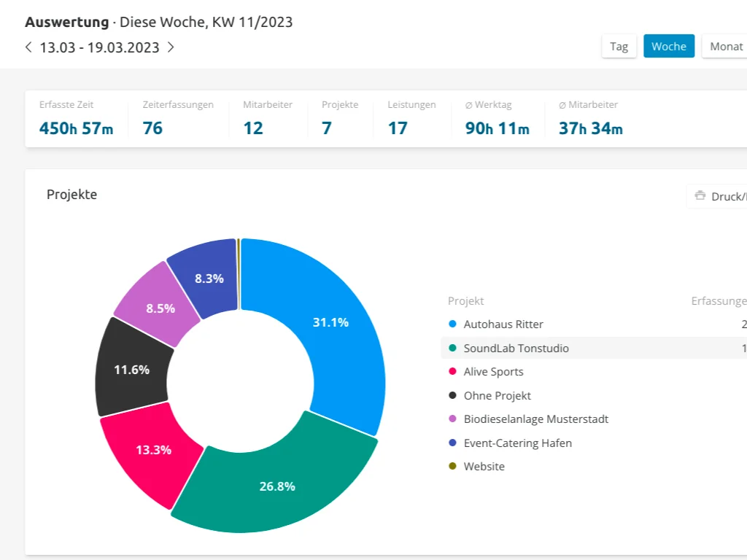Click the olive Website legend dot
Viewport: 747px width, 560px height.
[x=452, y=466]
